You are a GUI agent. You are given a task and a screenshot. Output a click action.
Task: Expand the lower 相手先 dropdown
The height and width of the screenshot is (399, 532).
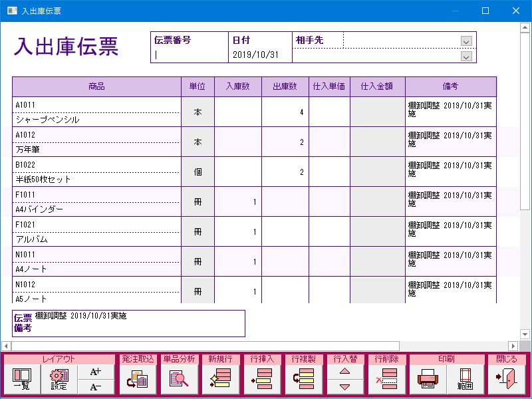pyautogui.click(x=466, y=57)
